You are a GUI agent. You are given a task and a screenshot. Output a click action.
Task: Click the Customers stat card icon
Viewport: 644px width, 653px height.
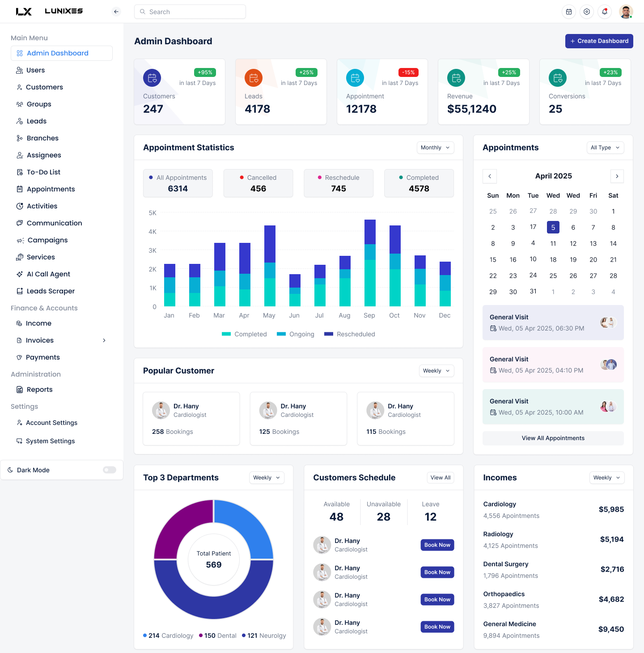click(152, 78)
